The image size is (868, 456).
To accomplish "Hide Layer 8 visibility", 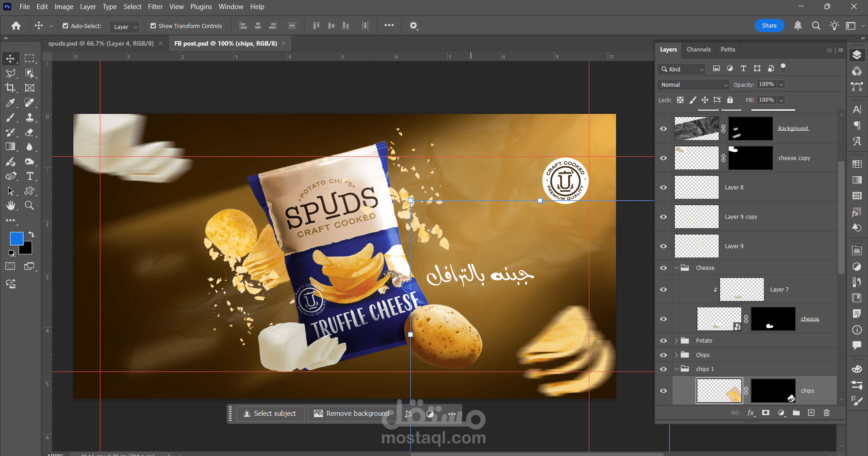I will tap(664, 188).
